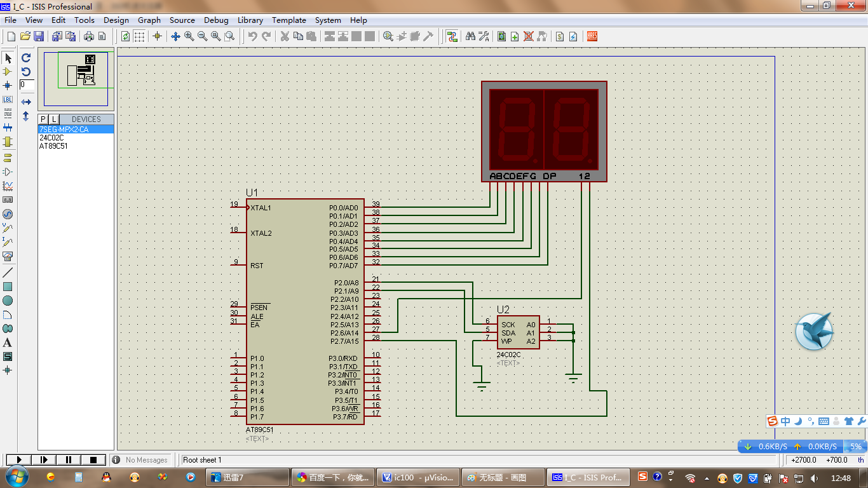Open the Template menu
868x488 pixels.
coord(289,20)
